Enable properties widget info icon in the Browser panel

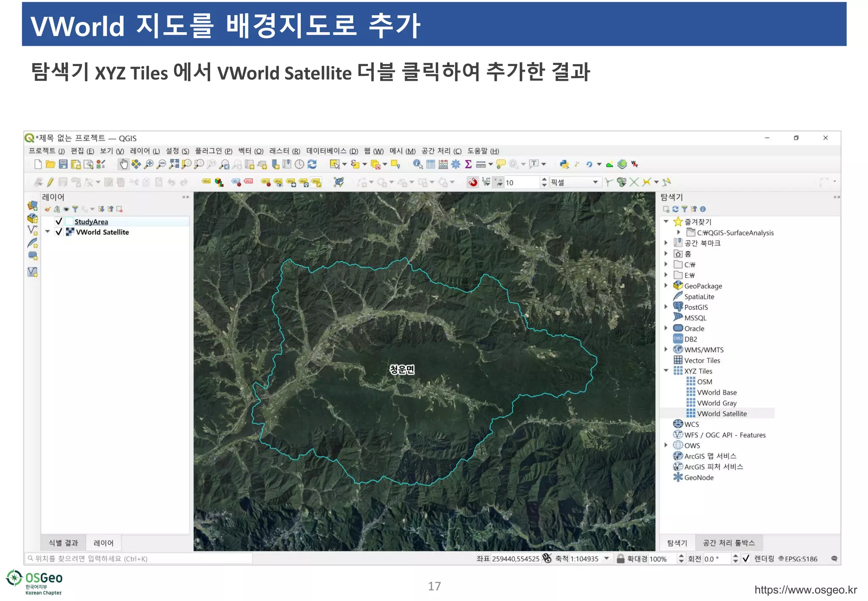[x=703, y=209]
